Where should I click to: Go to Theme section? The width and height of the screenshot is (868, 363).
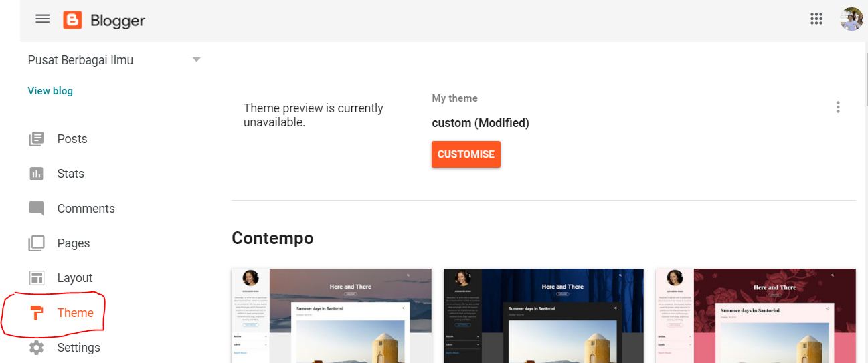(75, 313)
